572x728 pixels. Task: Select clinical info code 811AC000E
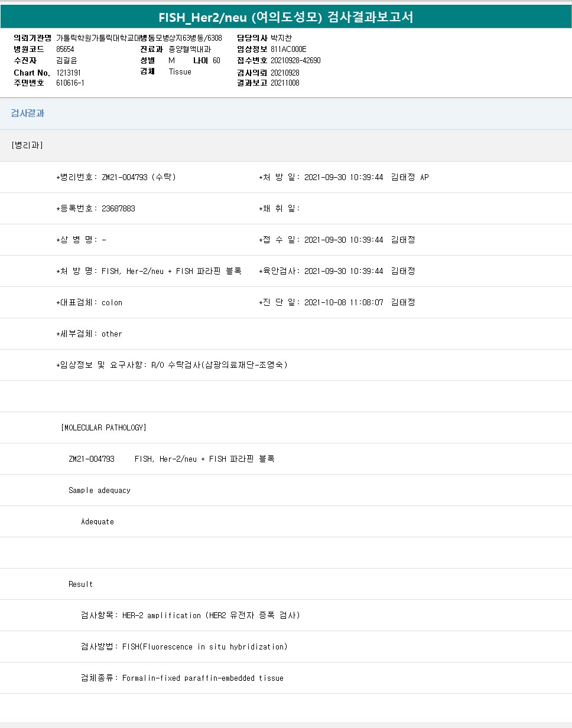click(288, 50)
